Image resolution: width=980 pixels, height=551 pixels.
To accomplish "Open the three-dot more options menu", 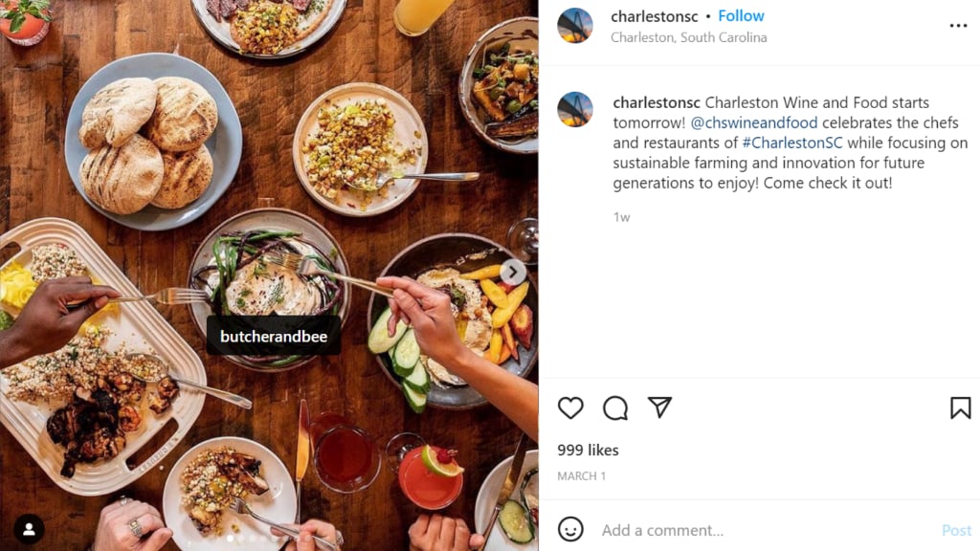I will (x=958, y=26).
